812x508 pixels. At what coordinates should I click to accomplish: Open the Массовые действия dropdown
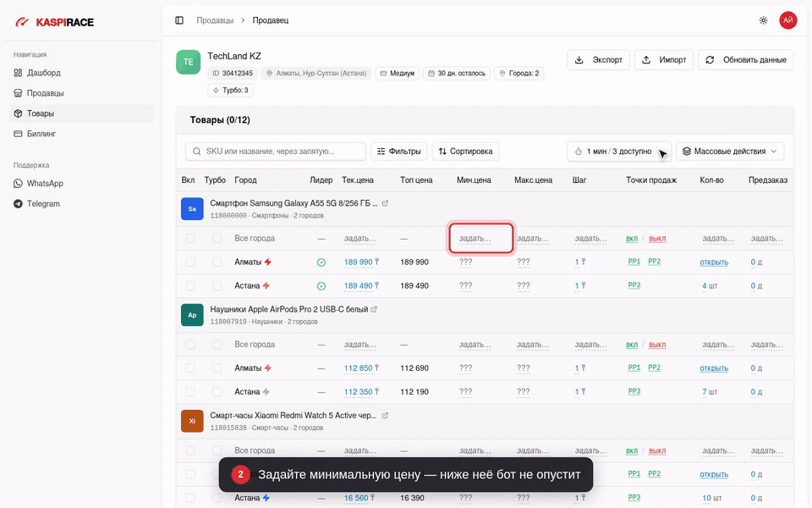(730, 152)
